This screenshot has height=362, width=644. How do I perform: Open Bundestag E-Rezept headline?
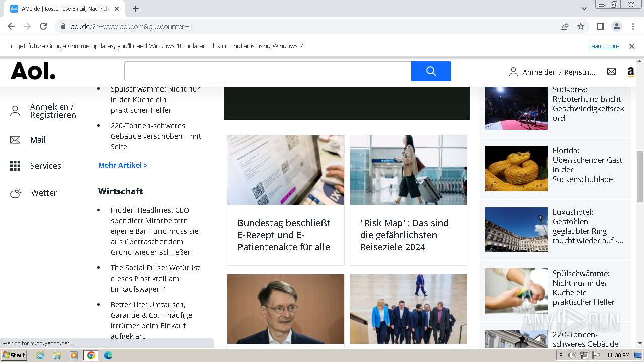[284, 235]
